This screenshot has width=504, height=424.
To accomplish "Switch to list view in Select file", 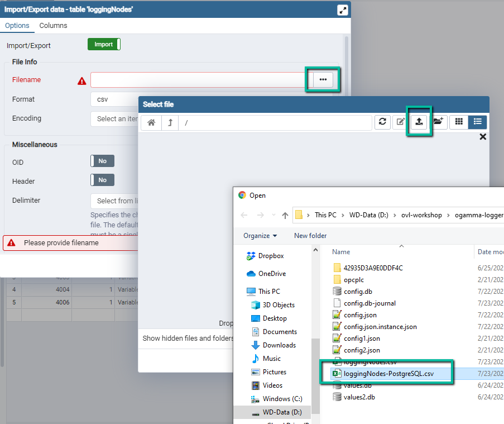I will coord(478,122).
